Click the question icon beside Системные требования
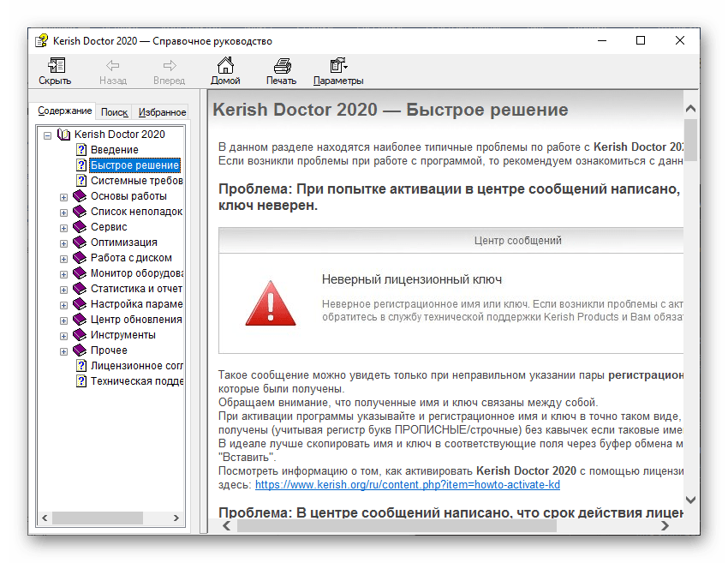Screen dimensions: 728x563 (x=81, y=180)
